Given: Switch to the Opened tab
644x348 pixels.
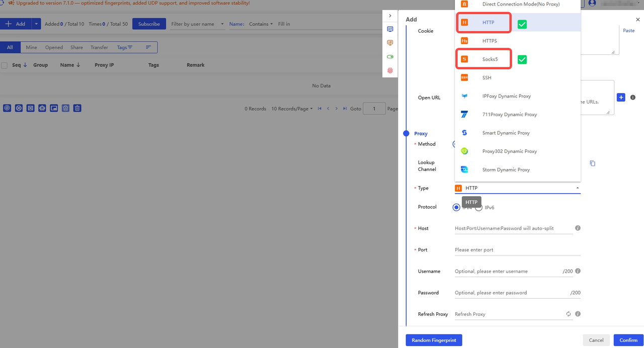Looking at the screenshot, I should pyautogui.click(x=54, y=47).
